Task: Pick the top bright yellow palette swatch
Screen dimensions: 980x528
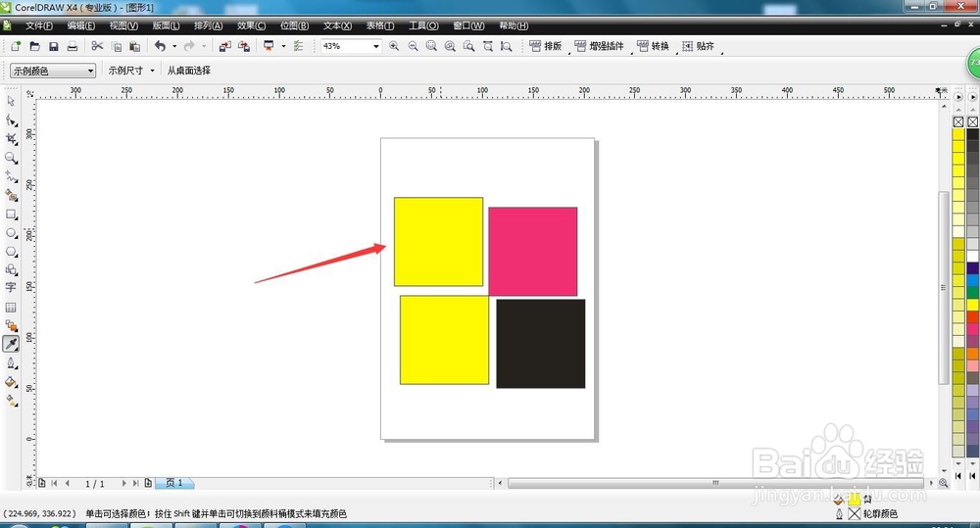Action: [958, 134]
